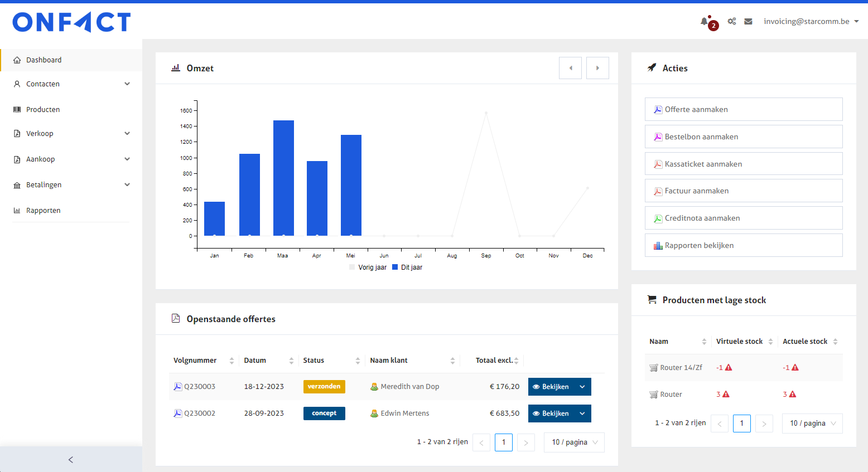
Task: Collapse the sidebar with the bottom arrow
Action: click(71, 460)
